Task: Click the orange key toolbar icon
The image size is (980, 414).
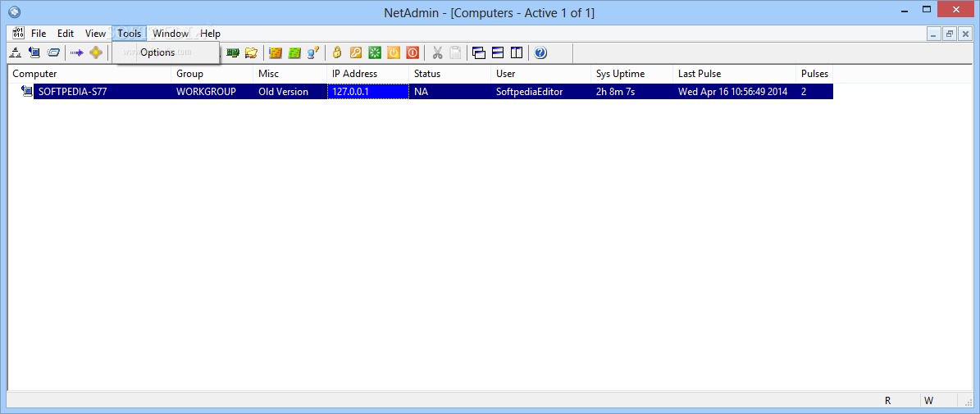Action: (x=356, y=53)
